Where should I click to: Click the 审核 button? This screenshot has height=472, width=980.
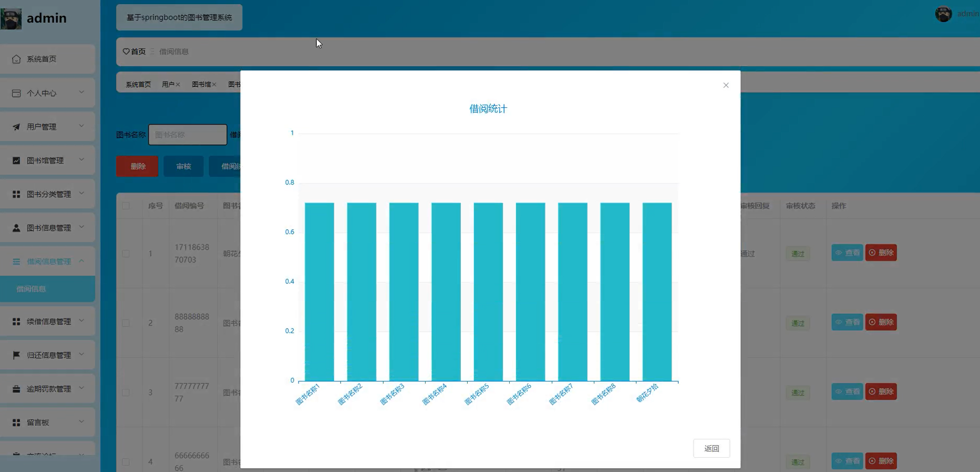(x=183, y=166)
